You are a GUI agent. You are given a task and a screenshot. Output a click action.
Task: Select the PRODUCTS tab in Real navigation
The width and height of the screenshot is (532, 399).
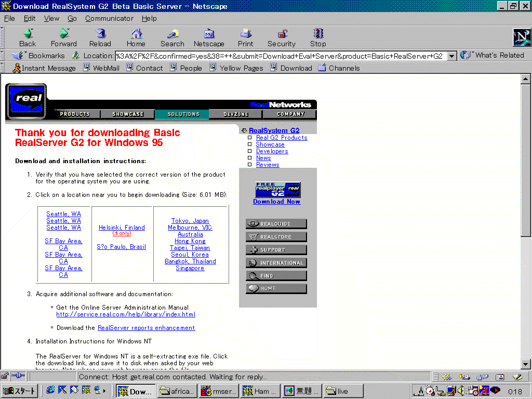[x=75, y=114]
